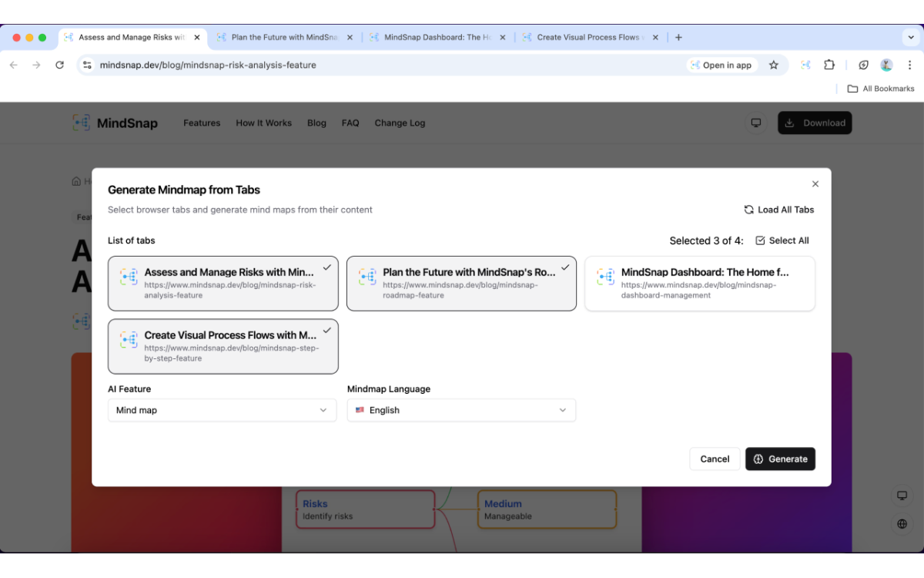Click the monitor display icon near Download
This screenshot has height=578, width=924.
755,122
